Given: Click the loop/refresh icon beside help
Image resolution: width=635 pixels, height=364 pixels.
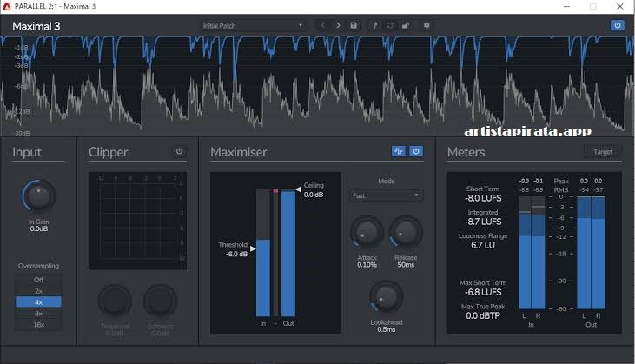Looking at the screenshot, I should (x=390, y=25).
